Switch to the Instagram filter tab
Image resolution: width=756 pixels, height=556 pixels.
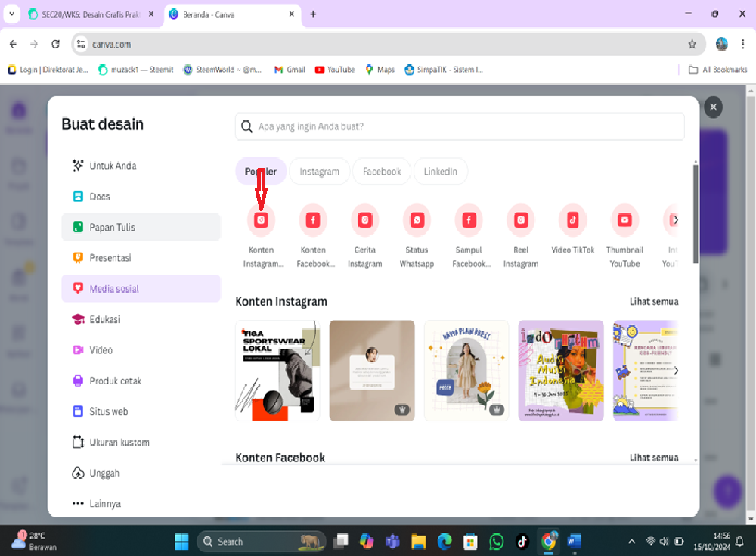(x=319, y=171)
